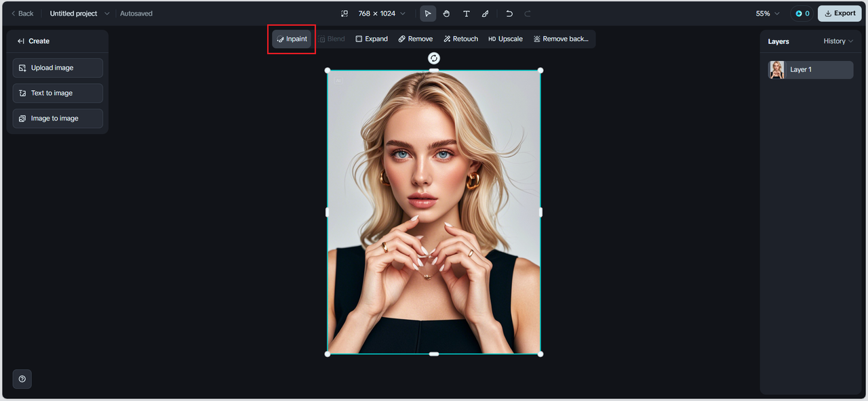Click the Back button
The height and width of the screenshot is (401, 868).
tap(22, 14)
